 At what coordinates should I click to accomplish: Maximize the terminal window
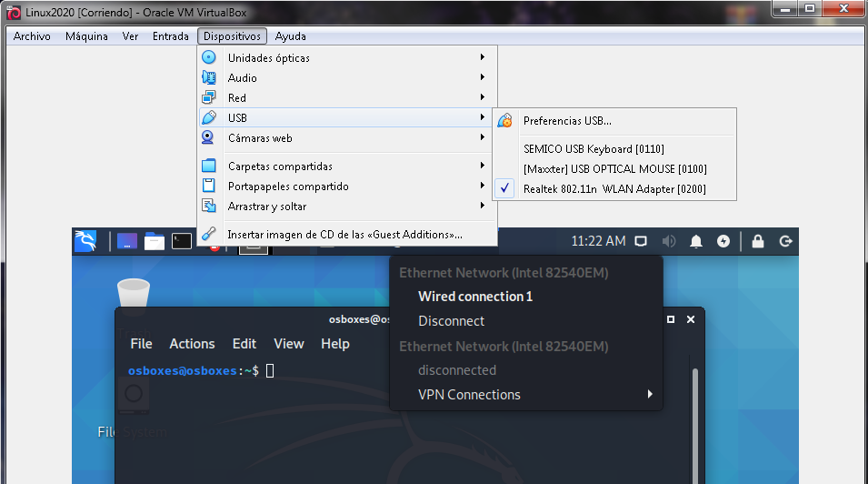[x=671, y=319]
